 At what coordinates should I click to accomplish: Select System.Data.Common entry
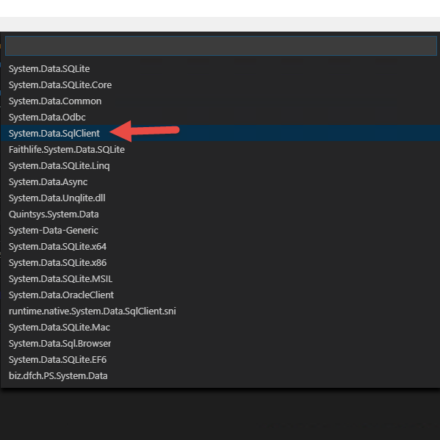[x=220, y=101]
